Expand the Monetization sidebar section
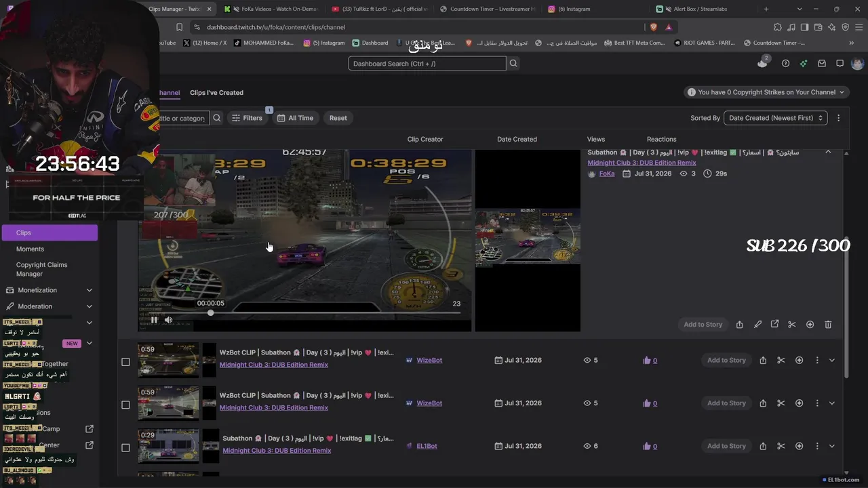 pyautogui.click(x=89, y=290)
